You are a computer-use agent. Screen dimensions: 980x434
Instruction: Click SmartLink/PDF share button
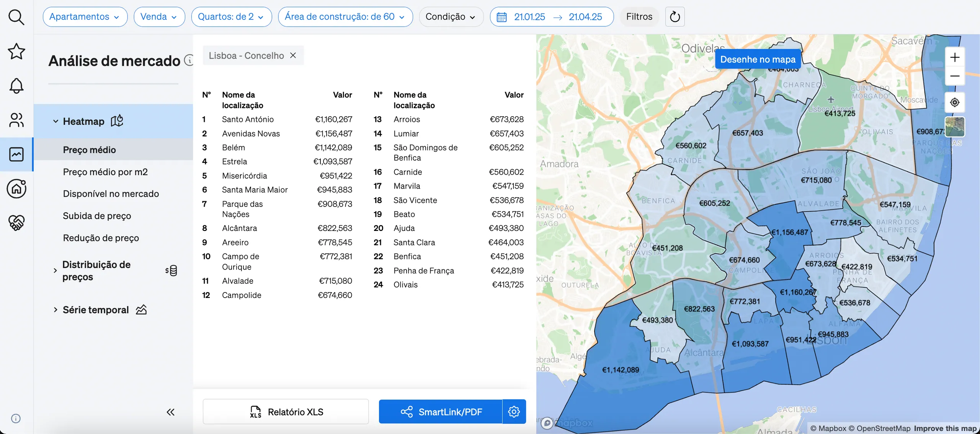(x=441, y=411)
